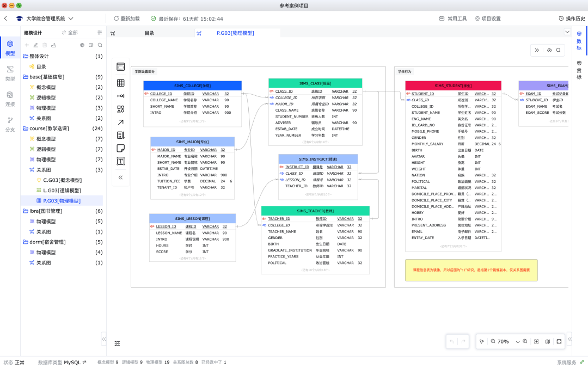
Task: Open the 项目设置 menu
Action: click(x=488, y=19)
